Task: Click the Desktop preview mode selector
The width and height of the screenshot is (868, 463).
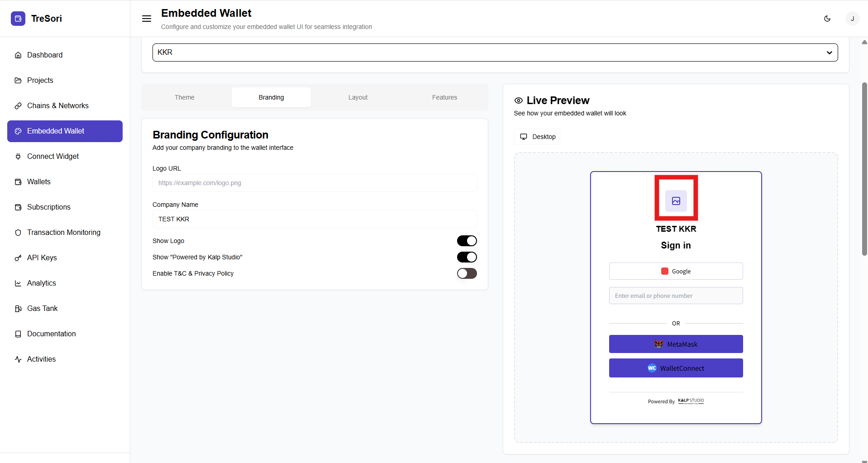Action: coord(538,137)
